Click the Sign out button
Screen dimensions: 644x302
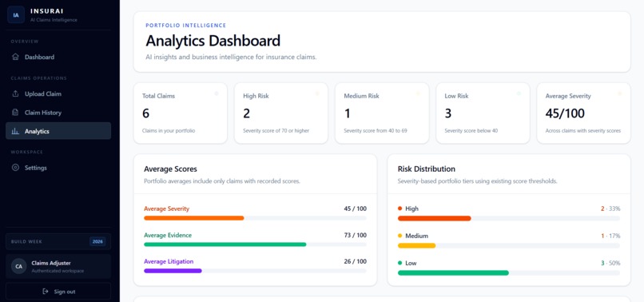(58, 292)
